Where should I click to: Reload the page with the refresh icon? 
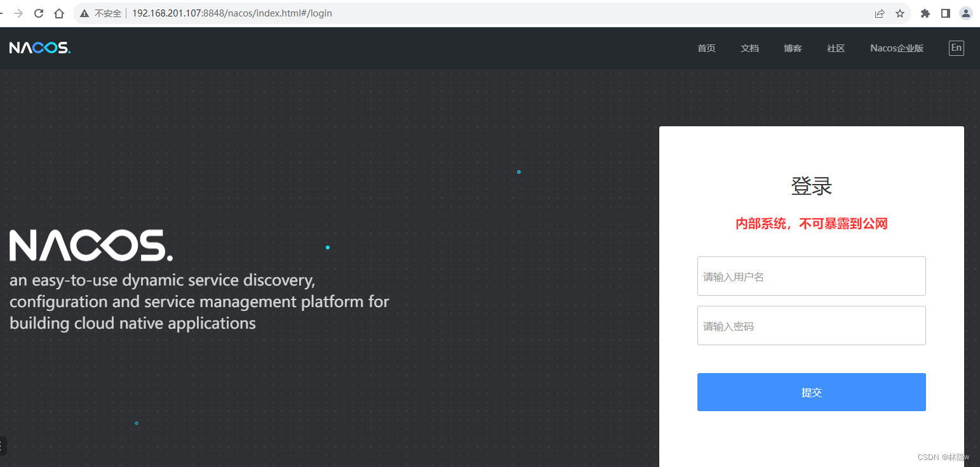(38, 13)
